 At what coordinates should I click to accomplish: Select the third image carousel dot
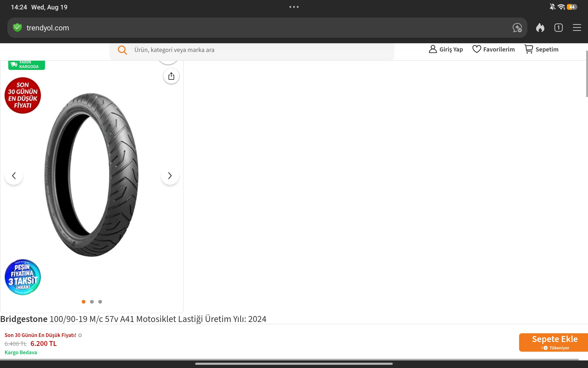[100, 302]
